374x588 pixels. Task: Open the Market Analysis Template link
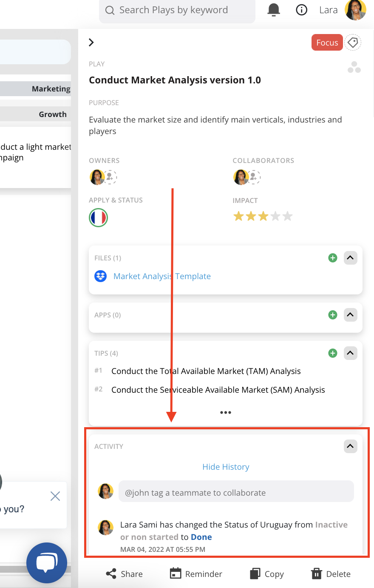click(x=162, y=276)
